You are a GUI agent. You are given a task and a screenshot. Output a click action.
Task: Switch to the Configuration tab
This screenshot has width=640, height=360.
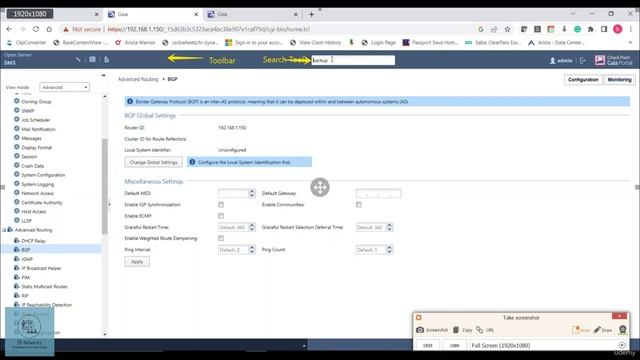pos(583,80)
